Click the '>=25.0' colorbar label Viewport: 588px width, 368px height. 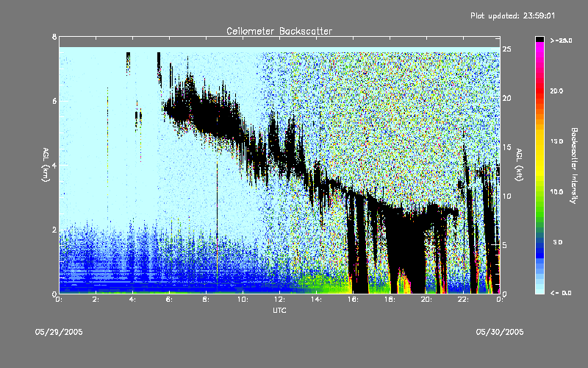point(561,40)
